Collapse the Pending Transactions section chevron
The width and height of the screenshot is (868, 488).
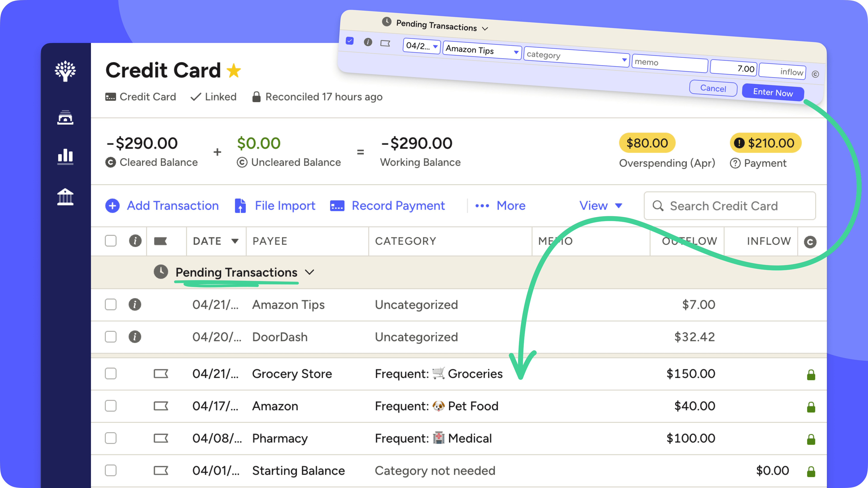click(x=309, y=272)
